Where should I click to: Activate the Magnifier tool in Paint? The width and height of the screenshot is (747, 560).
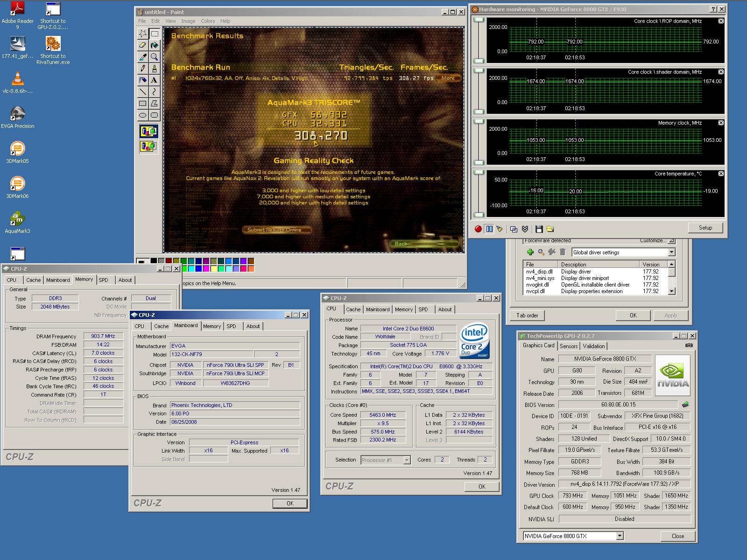pos(154,57)
